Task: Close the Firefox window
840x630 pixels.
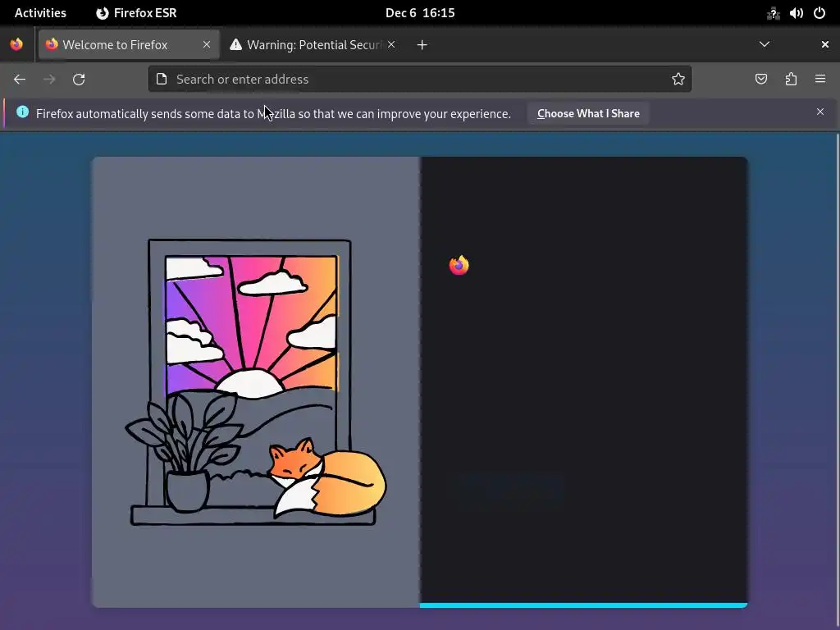Action: click(825, 44)
